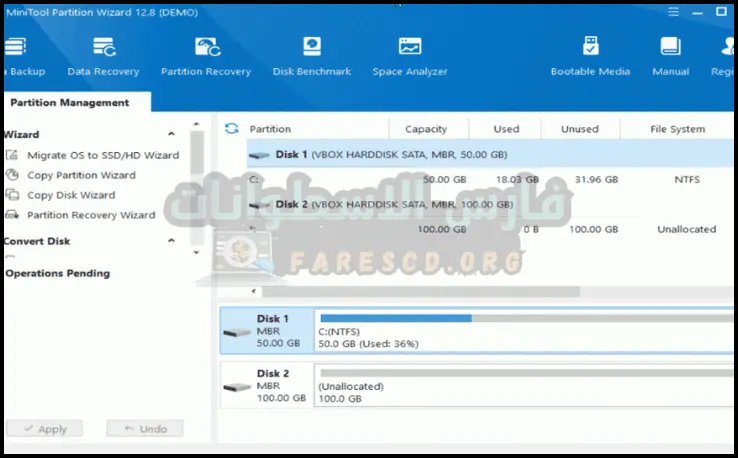Launch Partition Recovery from the toolbar

coord(207,56)
